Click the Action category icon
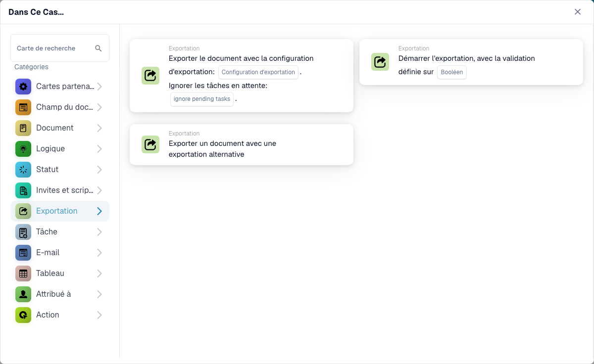The image size is (594, 364). coord(23,315)
